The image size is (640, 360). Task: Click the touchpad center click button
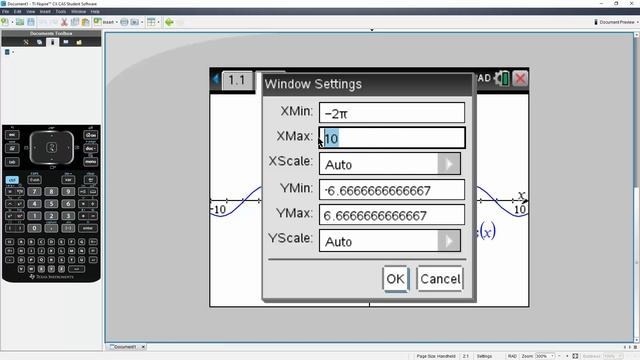pos(51,147)
